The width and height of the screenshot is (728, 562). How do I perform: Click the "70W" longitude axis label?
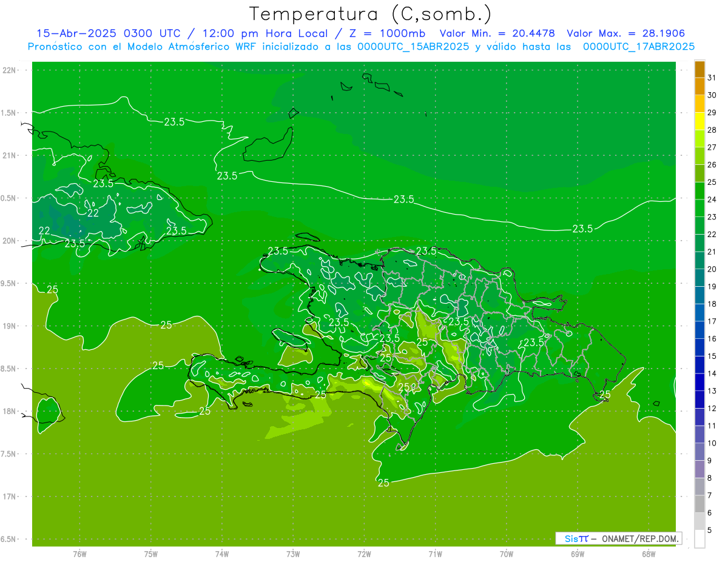[x=507, y=554]
